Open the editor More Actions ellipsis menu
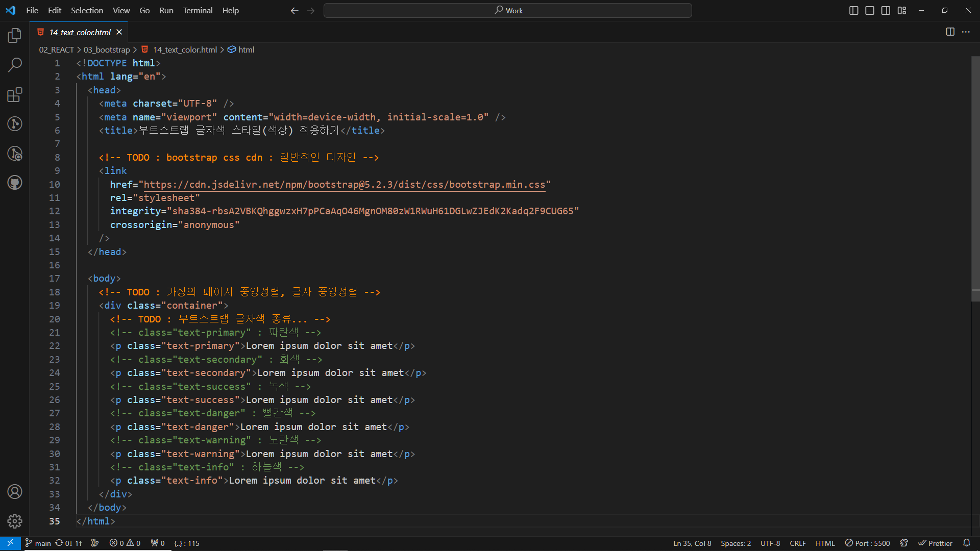980x551 pixels. click(966, 32)
